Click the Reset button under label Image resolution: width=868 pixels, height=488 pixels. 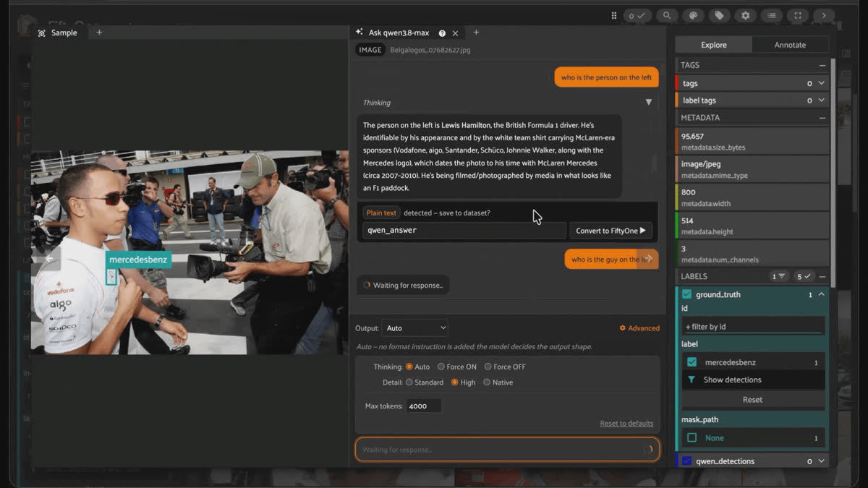[x=752, y=399]
